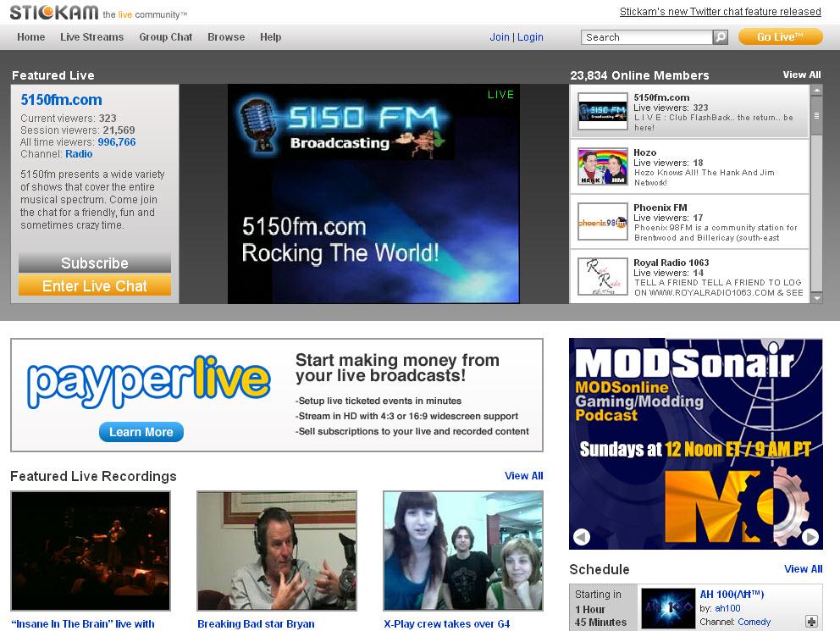Go to previous banner slide arrow
The height and width of the screenshot is (631, 840).
pyautogui.click(x=581, y=536)
